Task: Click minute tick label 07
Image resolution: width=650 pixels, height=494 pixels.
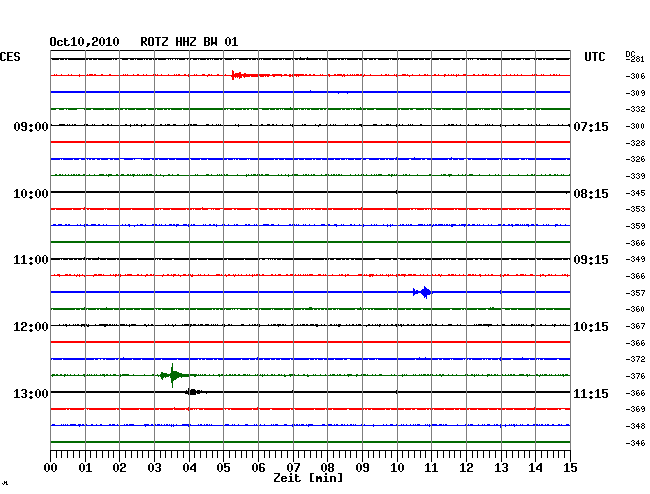Action: point(293,468)
